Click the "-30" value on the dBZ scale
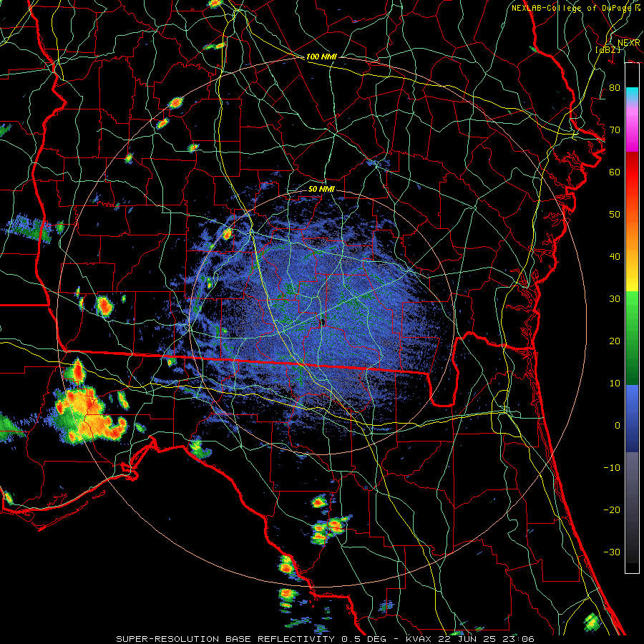 pos(612,552)
